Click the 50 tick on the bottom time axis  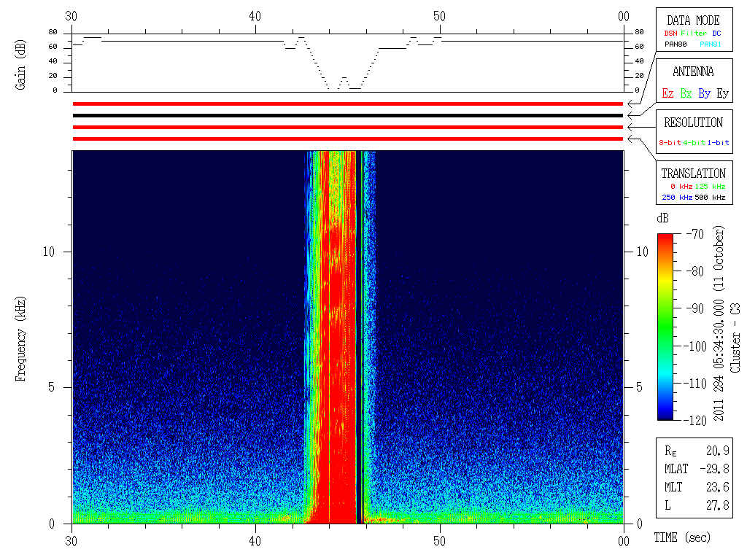[439, 542]
